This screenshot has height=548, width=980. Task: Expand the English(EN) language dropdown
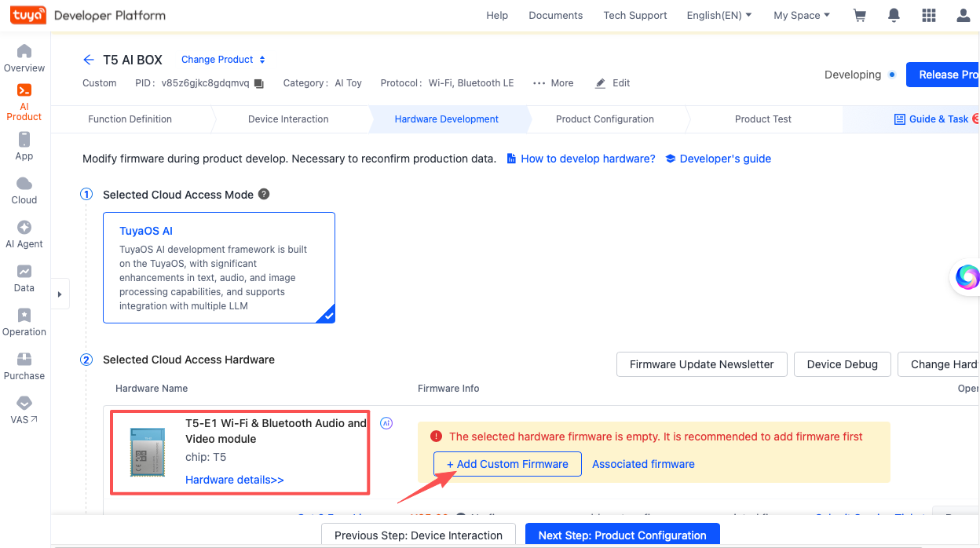coord(719,16)
